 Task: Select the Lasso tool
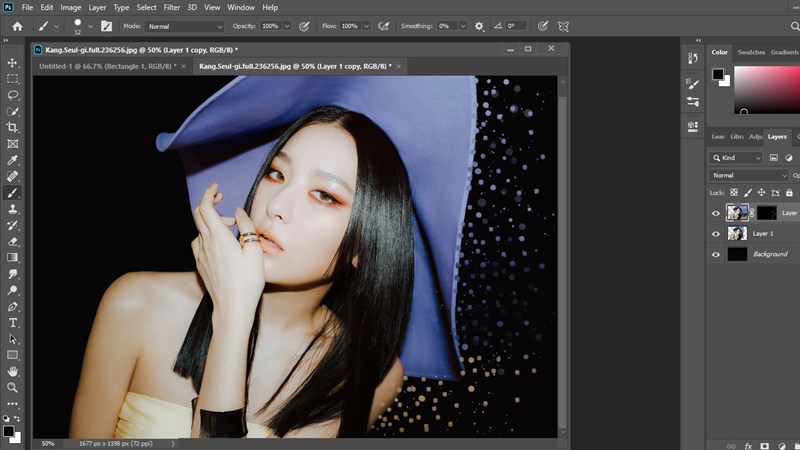click(12, 95)
